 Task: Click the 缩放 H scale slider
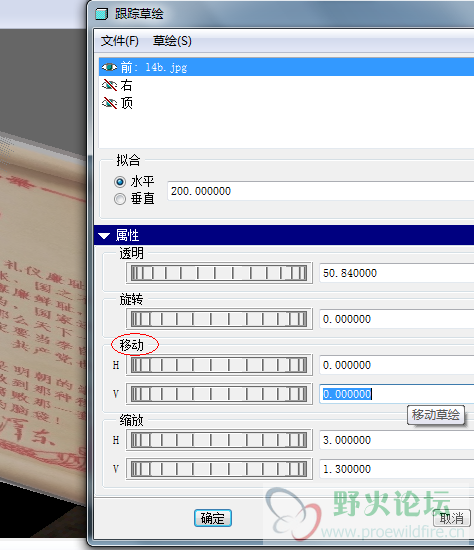219,440
